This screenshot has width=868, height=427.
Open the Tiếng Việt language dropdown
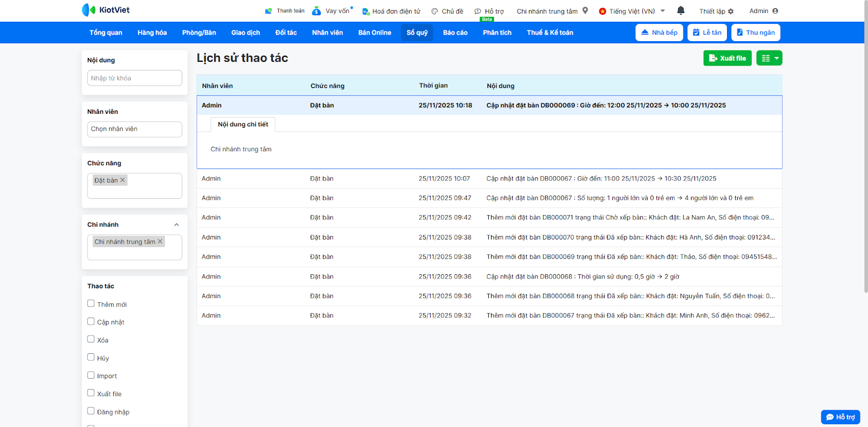[x=632, y=11]
